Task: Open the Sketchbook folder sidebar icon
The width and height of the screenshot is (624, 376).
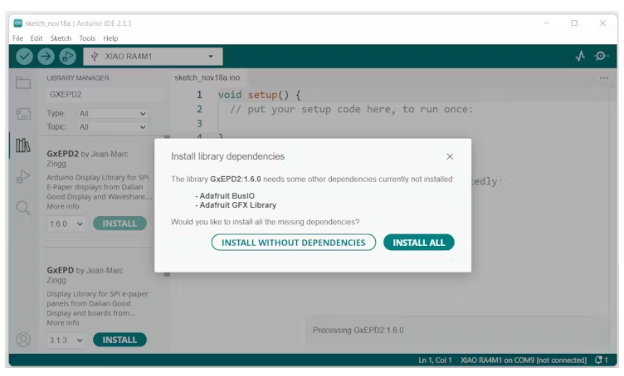Action: 23,83
